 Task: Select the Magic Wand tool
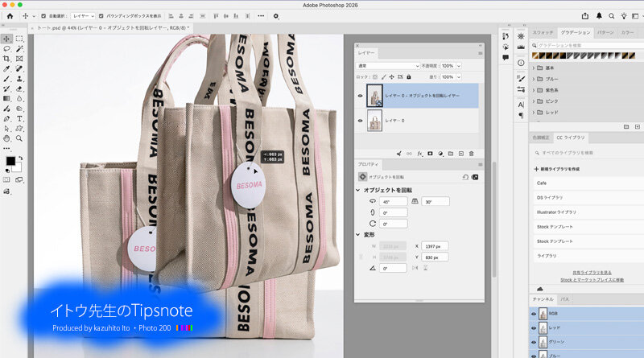pos(19,48)
